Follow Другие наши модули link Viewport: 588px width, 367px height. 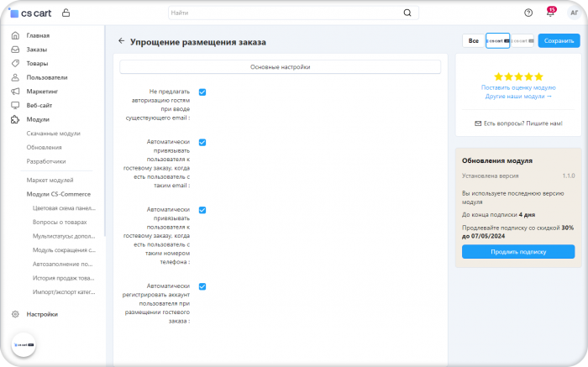click(x=518, y=97)
